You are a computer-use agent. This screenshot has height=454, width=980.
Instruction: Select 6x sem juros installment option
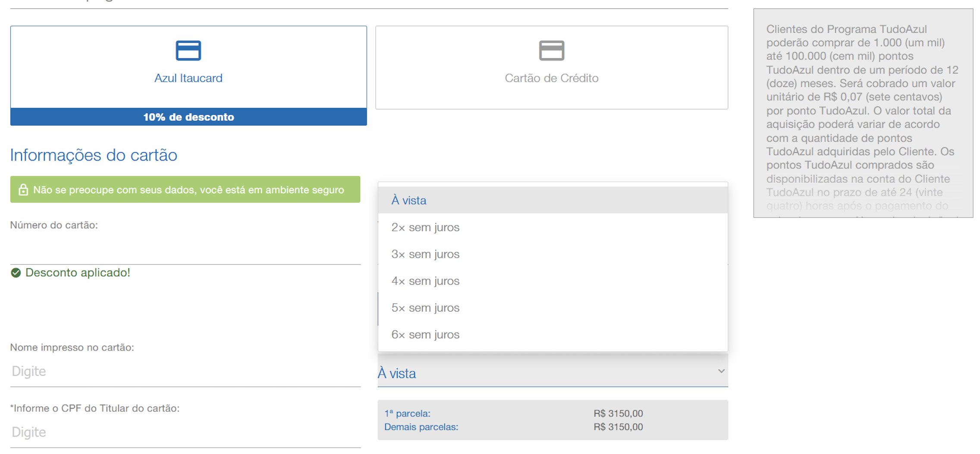(553, 334)
